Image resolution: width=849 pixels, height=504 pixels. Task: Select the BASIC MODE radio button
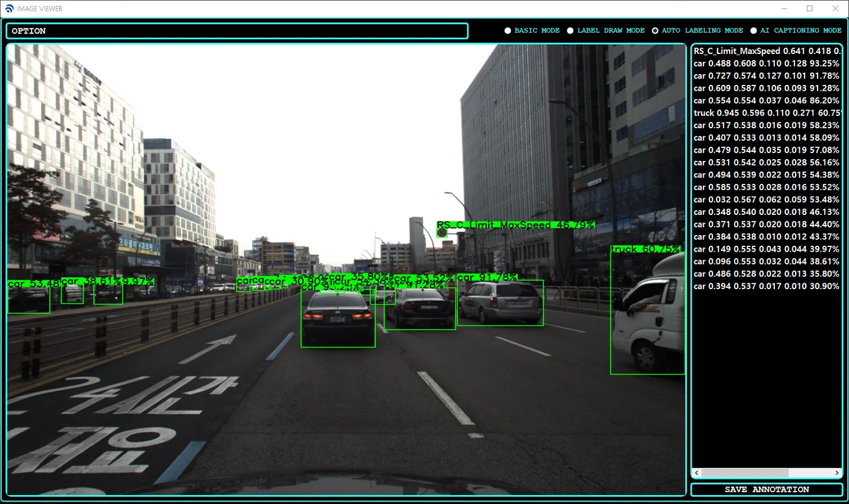[508, 30]
